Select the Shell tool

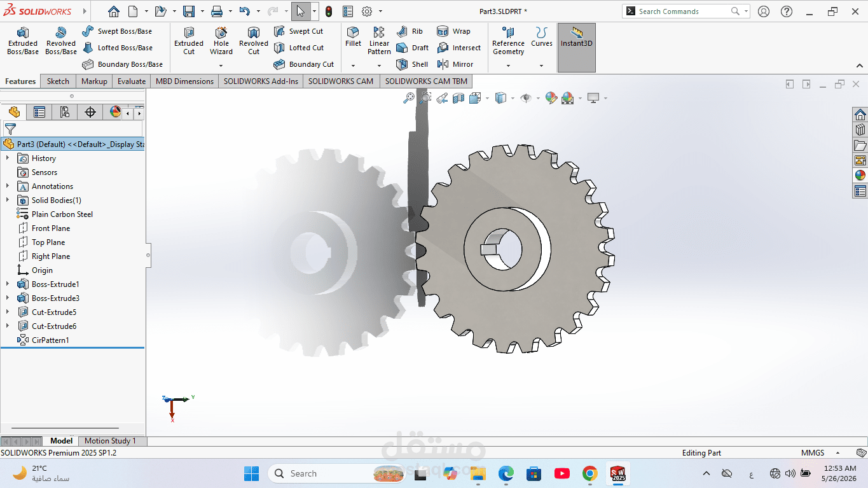[x=411, y=64]
